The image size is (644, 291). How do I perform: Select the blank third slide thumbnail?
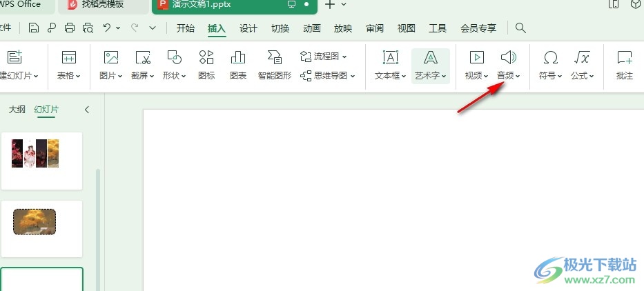pyautogui.click(x=41, y=279)
